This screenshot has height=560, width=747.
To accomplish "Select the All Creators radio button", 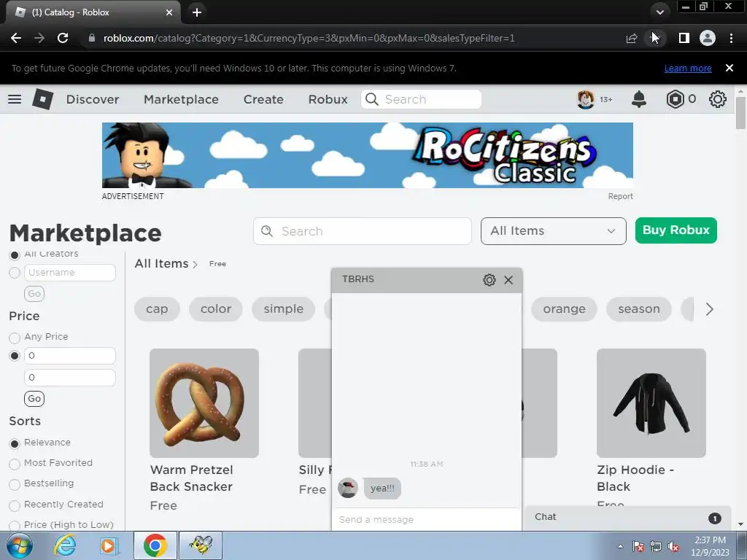I will point(15,255).
